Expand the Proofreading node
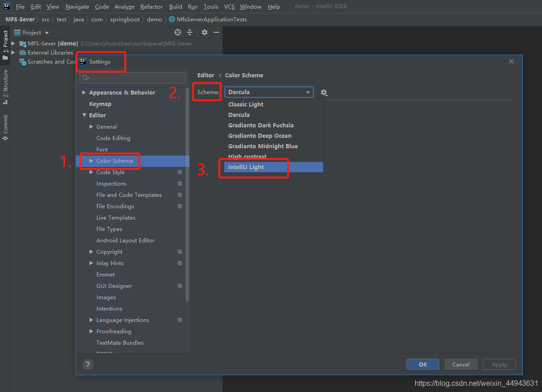This screenshot has height=392, width=542. (x=91, y=331)
